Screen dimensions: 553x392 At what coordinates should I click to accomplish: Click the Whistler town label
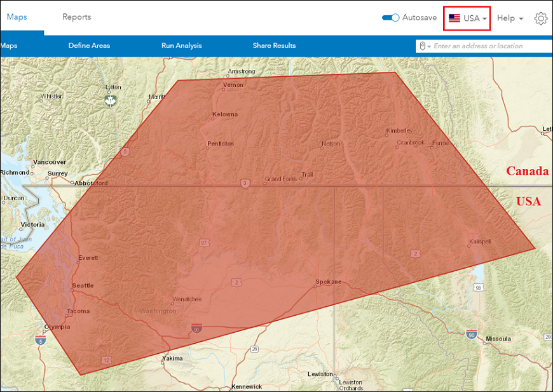click(51, 96)
